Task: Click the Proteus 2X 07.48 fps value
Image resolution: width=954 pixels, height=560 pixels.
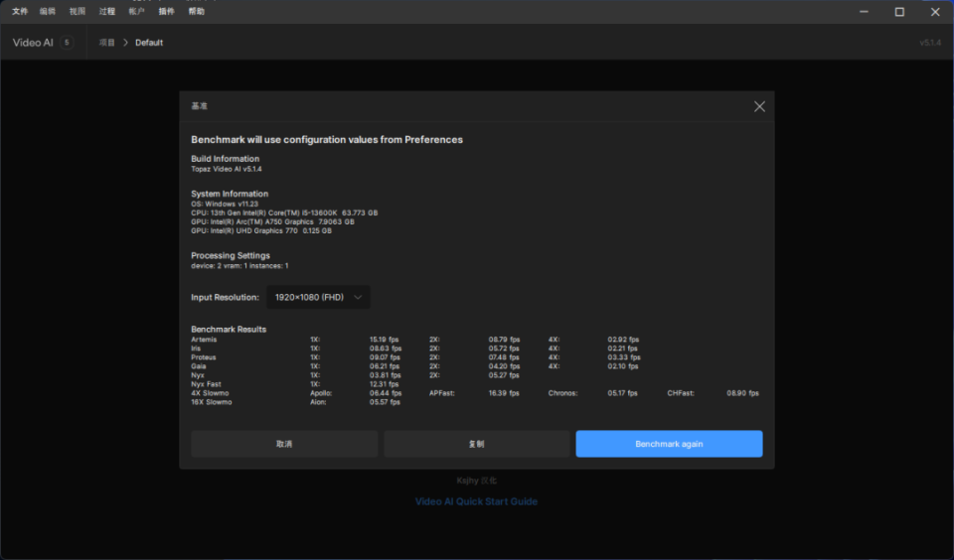Action: (504, 357)
